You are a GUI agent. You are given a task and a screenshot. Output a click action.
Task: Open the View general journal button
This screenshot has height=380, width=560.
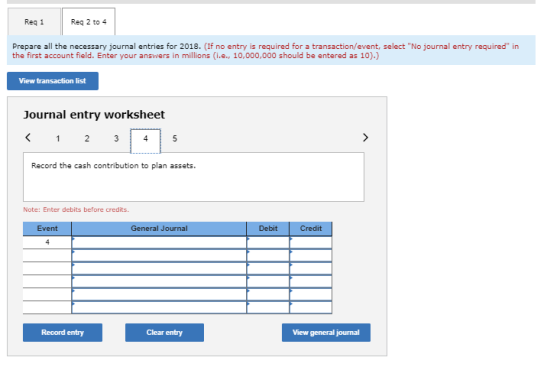[326, 332]
